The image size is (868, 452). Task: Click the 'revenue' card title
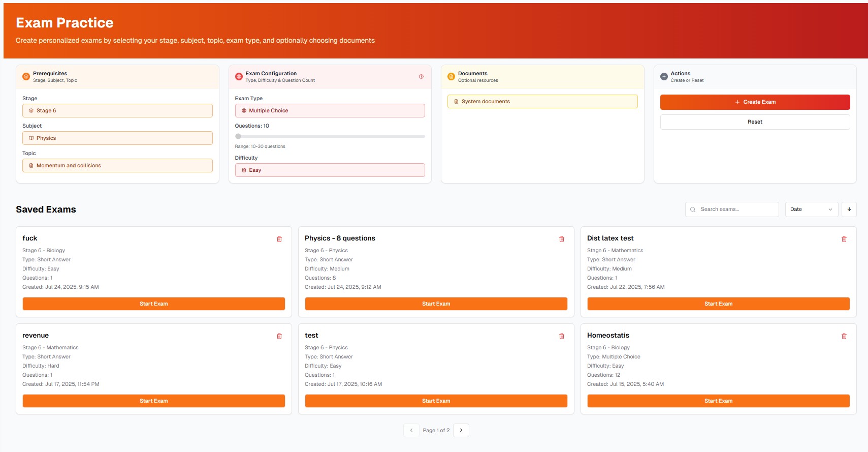[x=36, y=335]
